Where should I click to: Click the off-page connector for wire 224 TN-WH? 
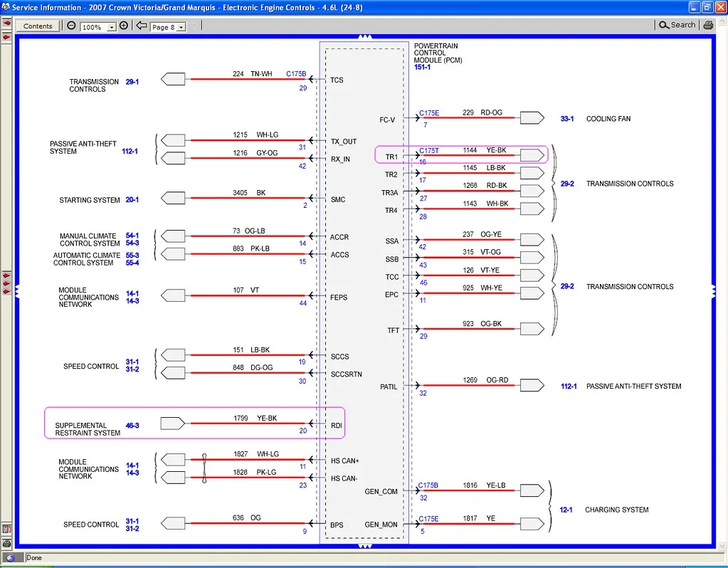(x=173, y=79)
